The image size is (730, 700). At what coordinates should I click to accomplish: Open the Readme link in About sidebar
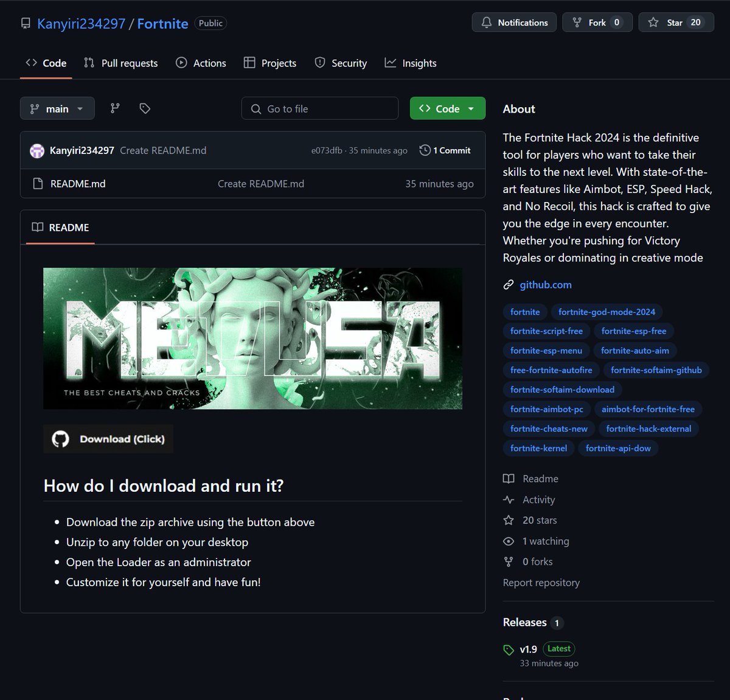pos(540,479)
